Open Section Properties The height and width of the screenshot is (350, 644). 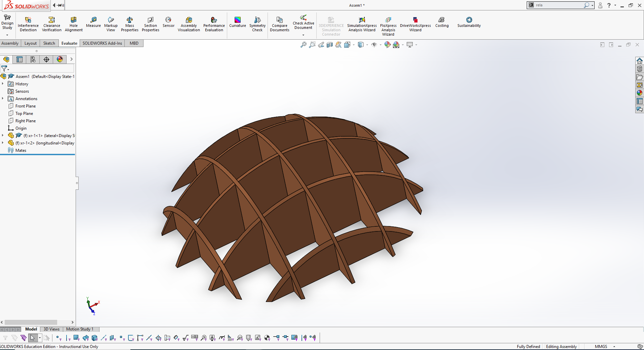tap(151, 24)
